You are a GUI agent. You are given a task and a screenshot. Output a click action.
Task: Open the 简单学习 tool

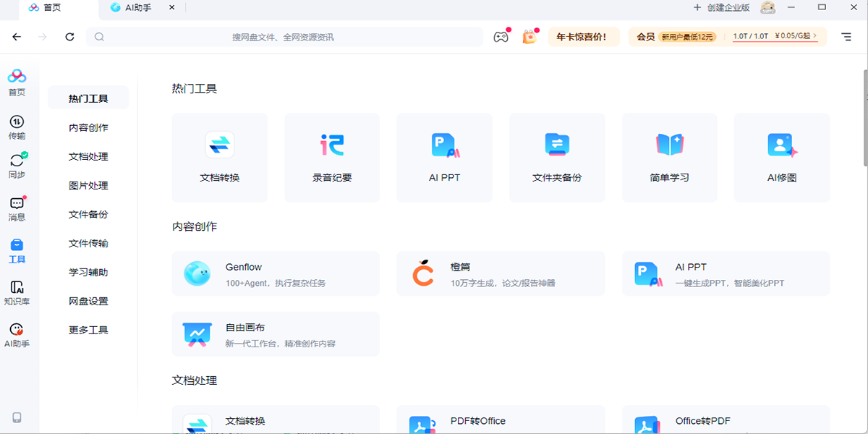[669, 157]
